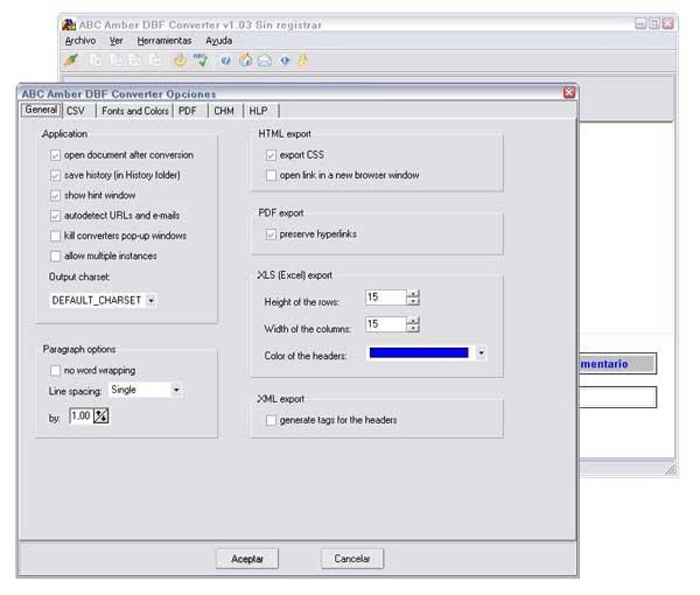The image size is (700, 595).
Task: Click the line spacing 'by' spinner button
Action: tap(101, 416)
